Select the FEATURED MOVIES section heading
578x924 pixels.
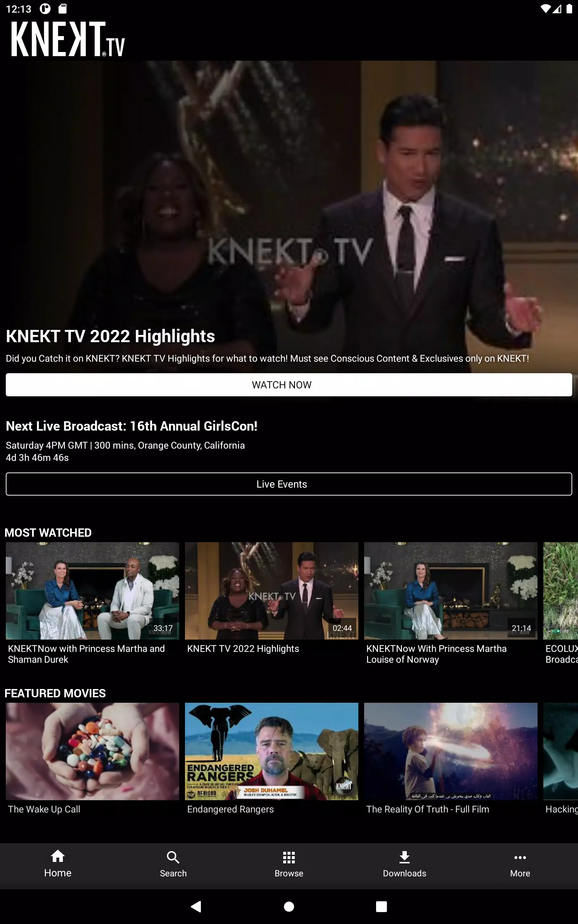[x=55, y=693]
